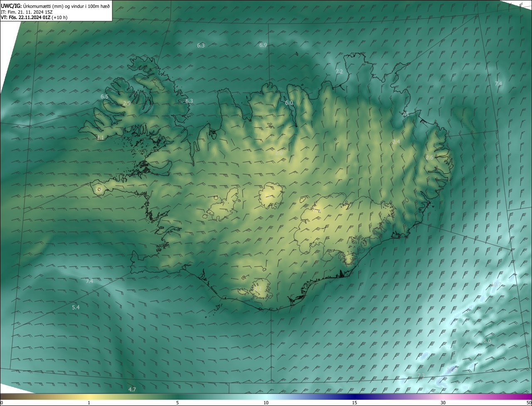Click the 7.1 value label off the northeast coast
Viewport: 532px width, 406px height.
(x=406, y=114)
